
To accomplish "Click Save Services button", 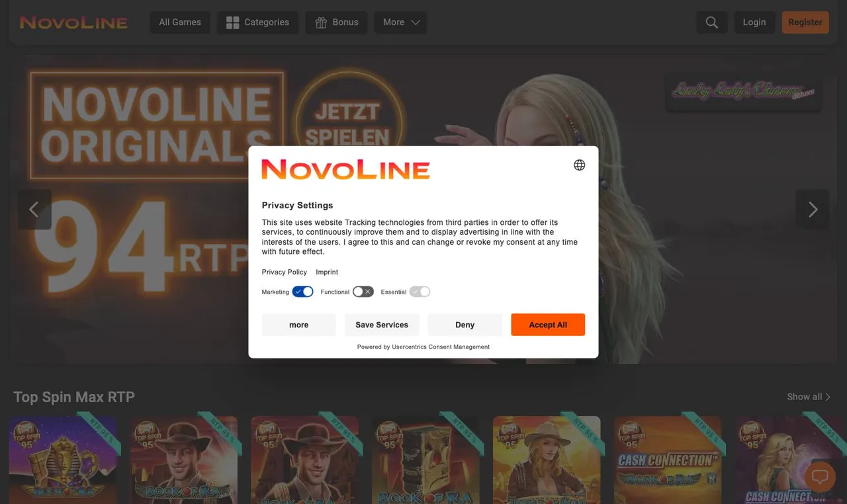I will [382, 325].
